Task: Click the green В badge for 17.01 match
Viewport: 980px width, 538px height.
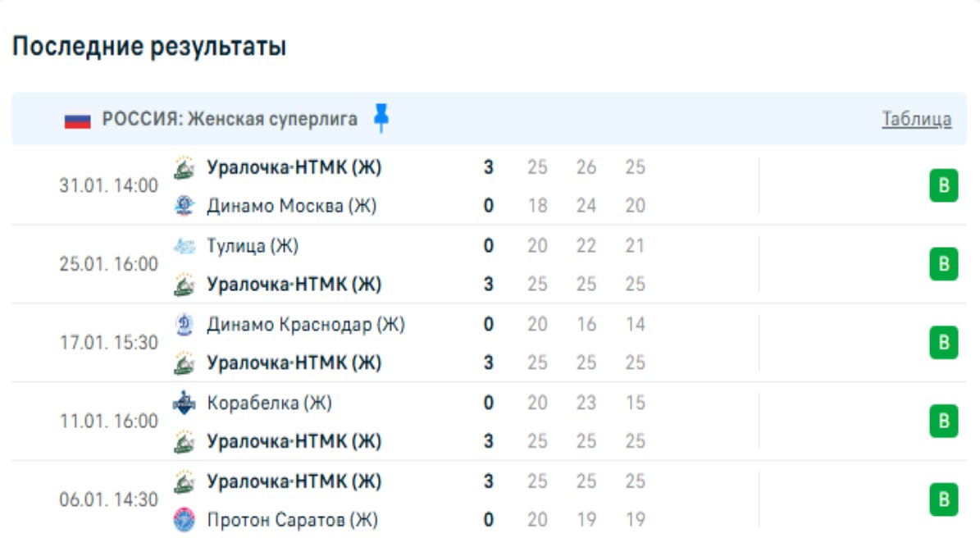Action: pyautogui.click(x=943, y=343)
